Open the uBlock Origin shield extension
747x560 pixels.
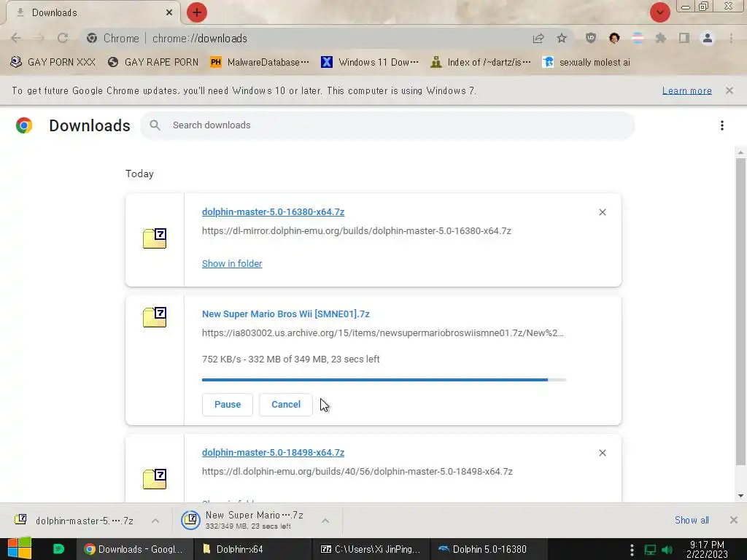point(591,38)
